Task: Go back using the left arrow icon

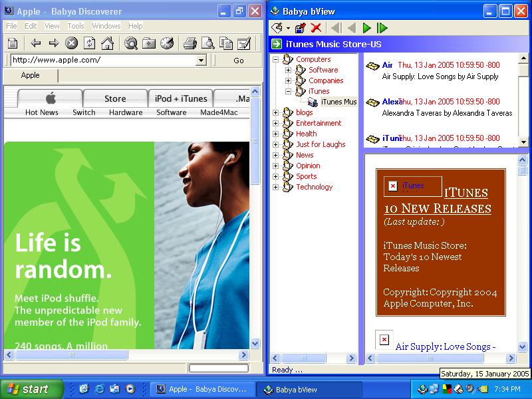Action: pos(36,43)
